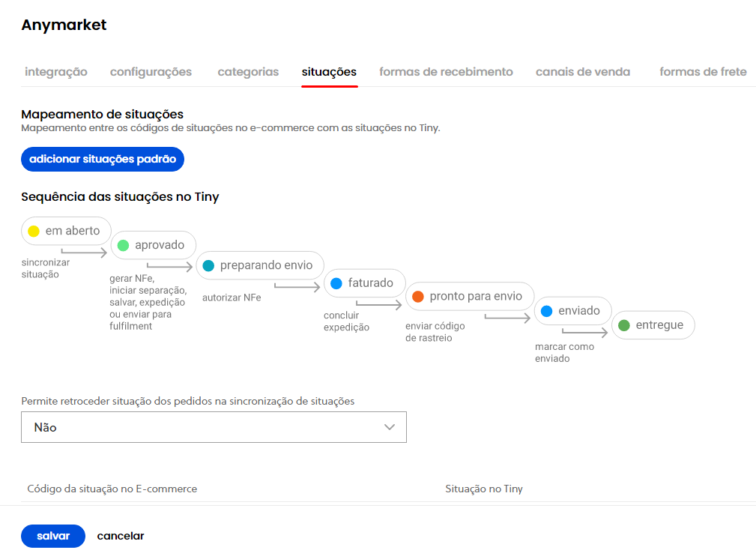
Task: Click the autorizar NFe label
Action: (x=232, y=297)
